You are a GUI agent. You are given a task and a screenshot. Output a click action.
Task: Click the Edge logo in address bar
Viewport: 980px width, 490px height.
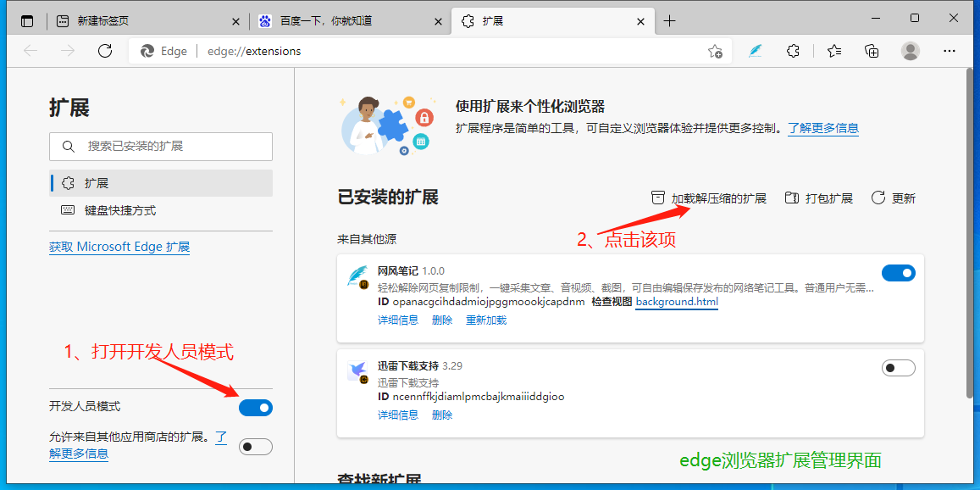[147, 52]
